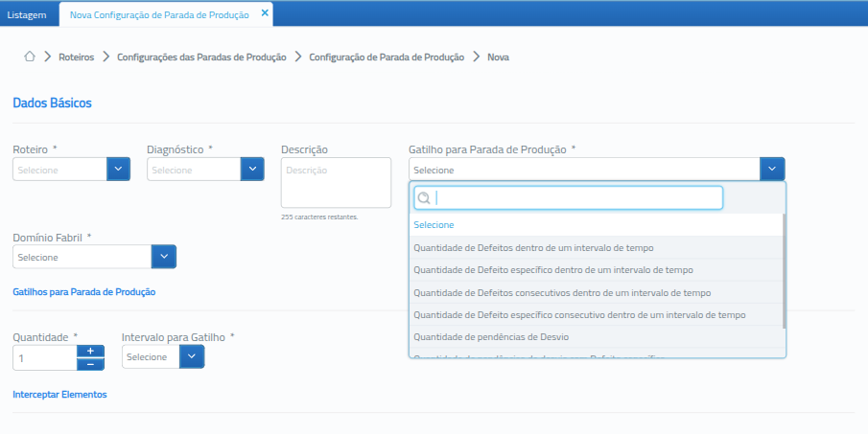The height and width of the screenshot is (434, 868).
Task: Increase Quantidade with the plus button
Action: [90, 351]
